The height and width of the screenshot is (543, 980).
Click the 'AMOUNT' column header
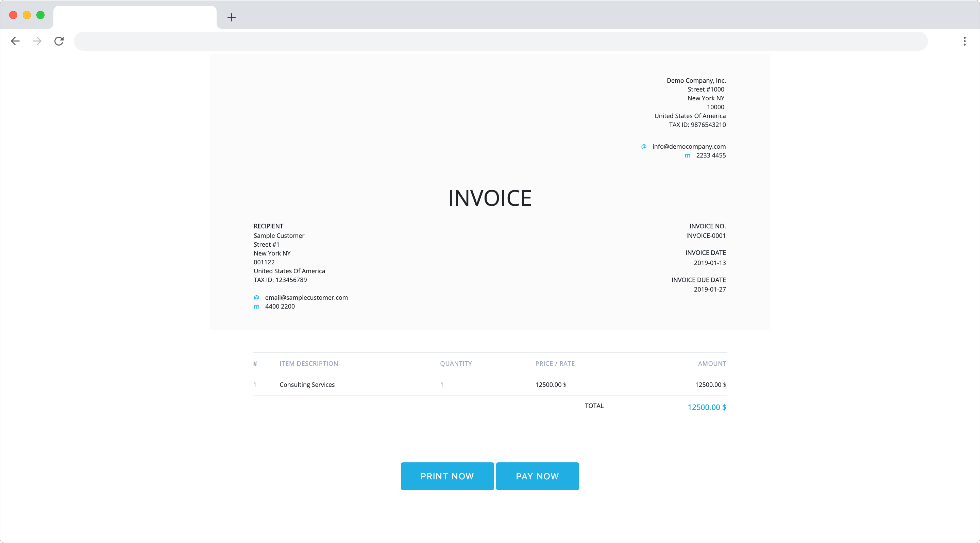coord(712,363)
